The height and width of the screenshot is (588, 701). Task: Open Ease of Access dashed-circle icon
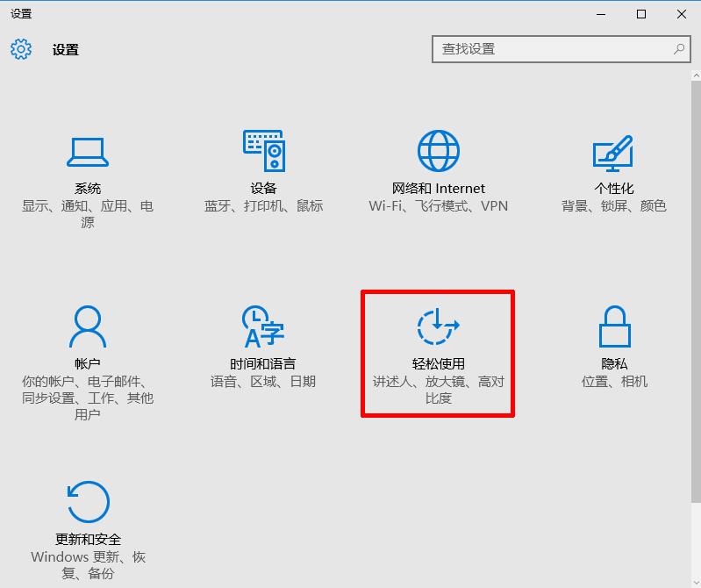click(x=438, y=327)
